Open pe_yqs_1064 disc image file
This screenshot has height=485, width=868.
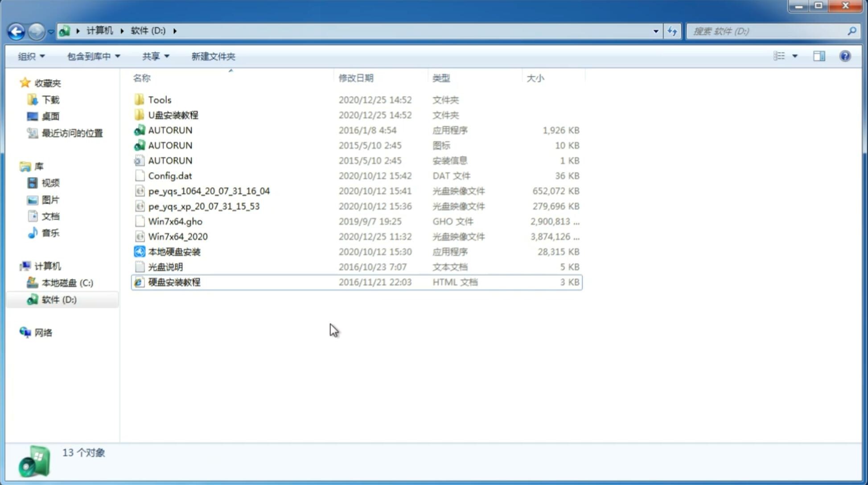(x=209, y=190)
